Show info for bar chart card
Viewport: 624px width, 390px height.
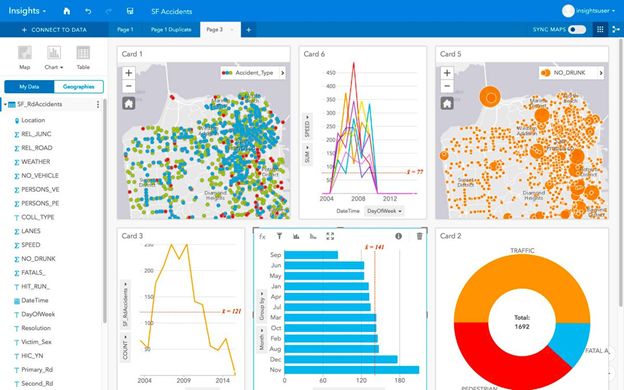click(x=398, y=236)
